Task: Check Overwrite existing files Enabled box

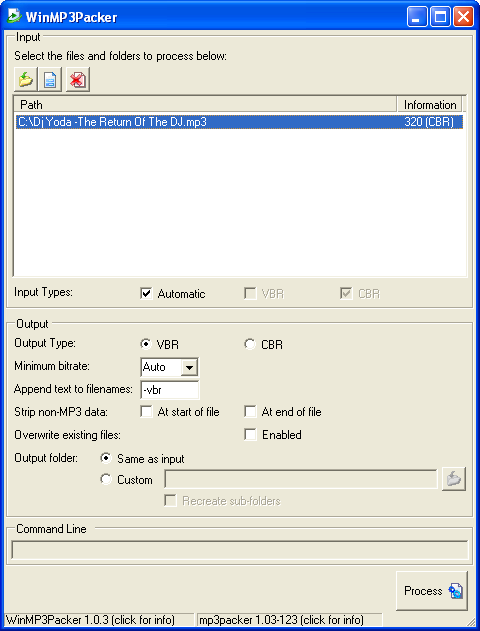Action: pos(250,435)
